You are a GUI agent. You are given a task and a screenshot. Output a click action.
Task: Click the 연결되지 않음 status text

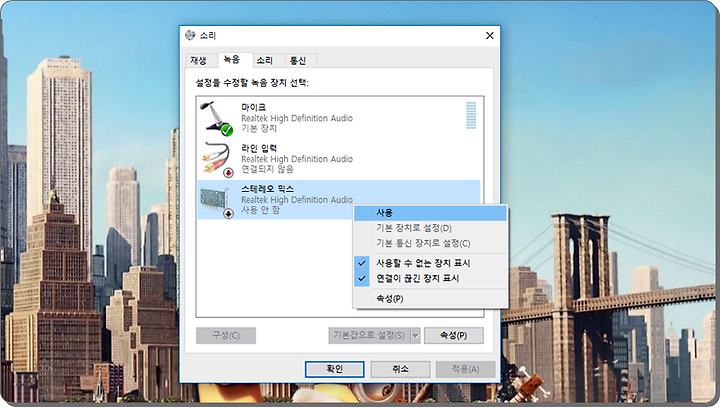click(267, 169)
